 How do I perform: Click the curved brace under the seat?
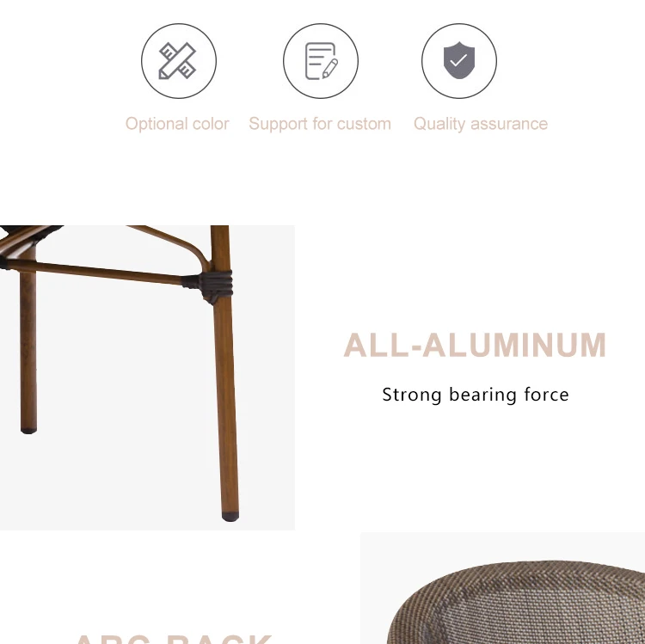173,243
